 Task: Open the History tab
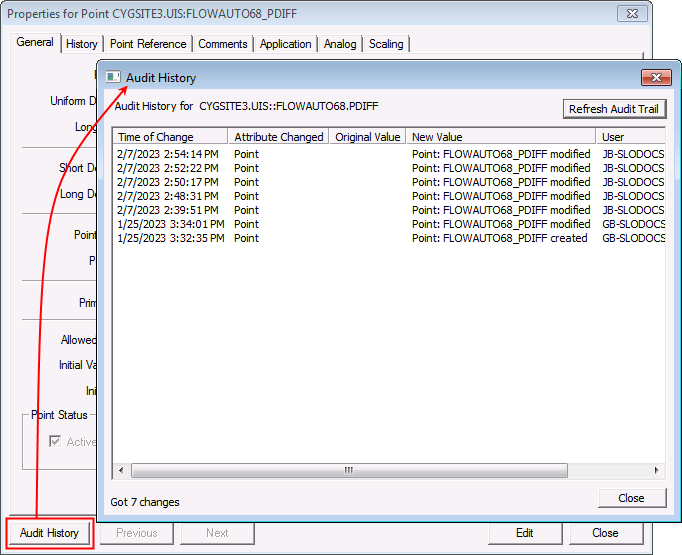[x=82, y=44]
